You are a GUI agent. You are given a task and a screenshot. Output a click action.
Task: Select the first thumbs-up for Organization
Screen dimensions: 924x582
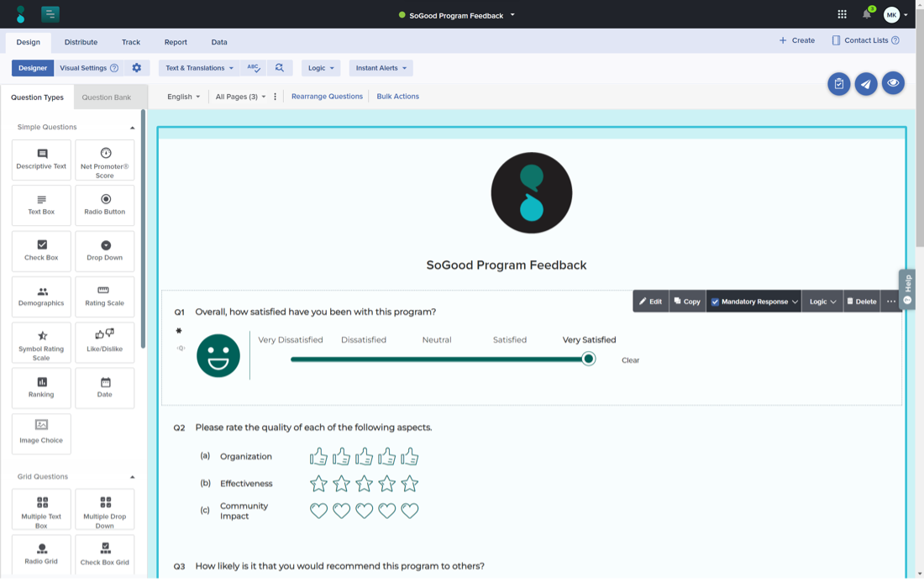click(318, 457)
